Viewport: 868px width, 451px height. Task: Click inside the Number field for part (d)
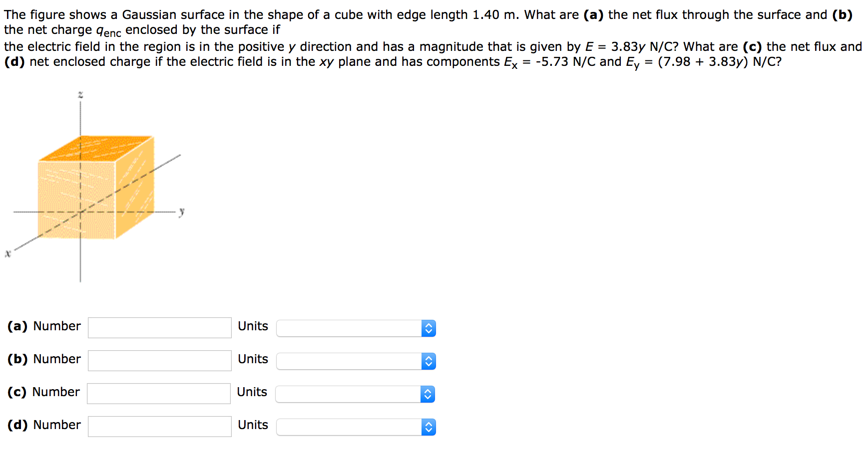point(159,427)
